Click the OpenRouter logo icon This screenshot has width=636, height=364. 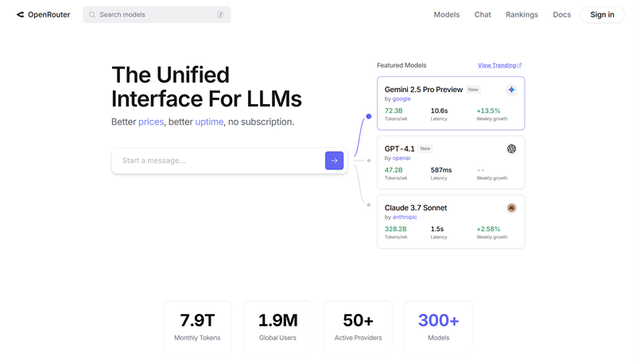point(21,14)
